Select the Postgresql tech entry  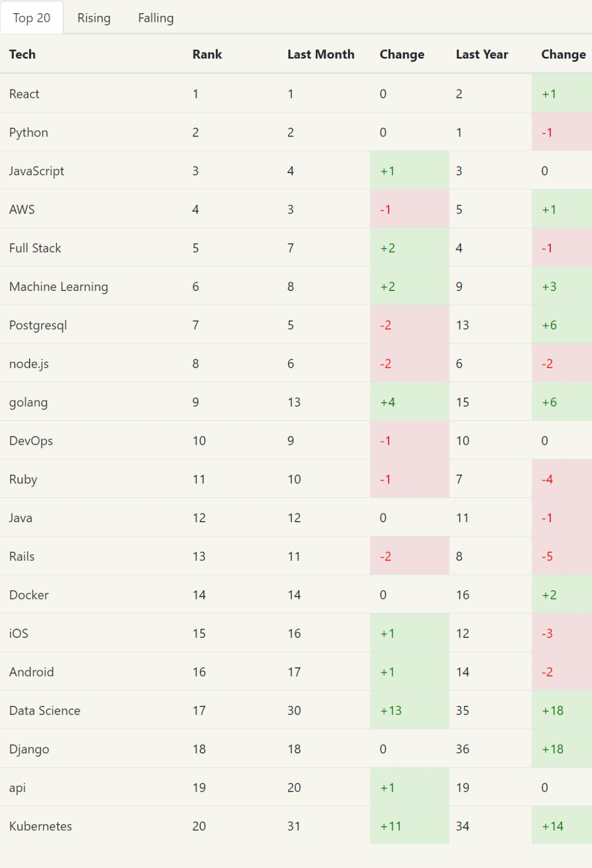tap(38, 325)
